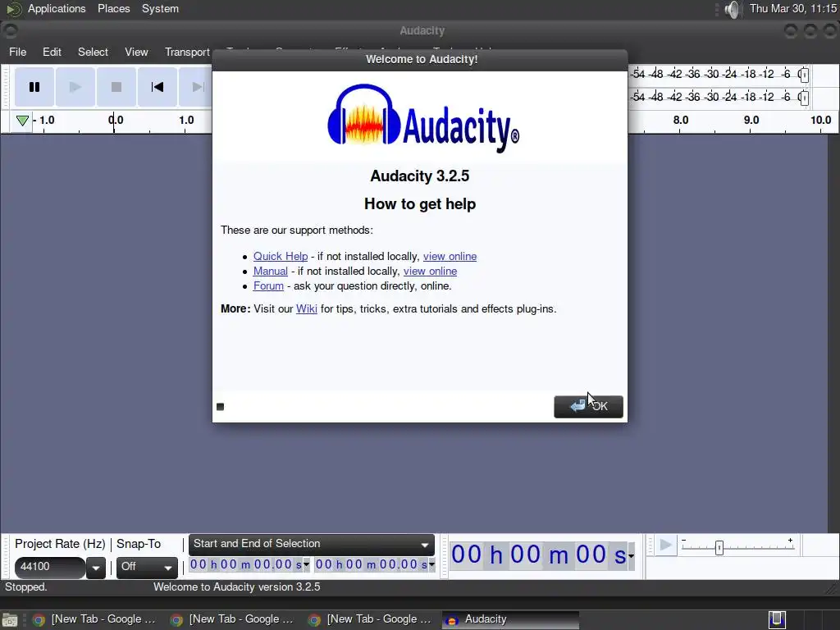Open the Forum link

pyautogui.click(x=268, y=285)
